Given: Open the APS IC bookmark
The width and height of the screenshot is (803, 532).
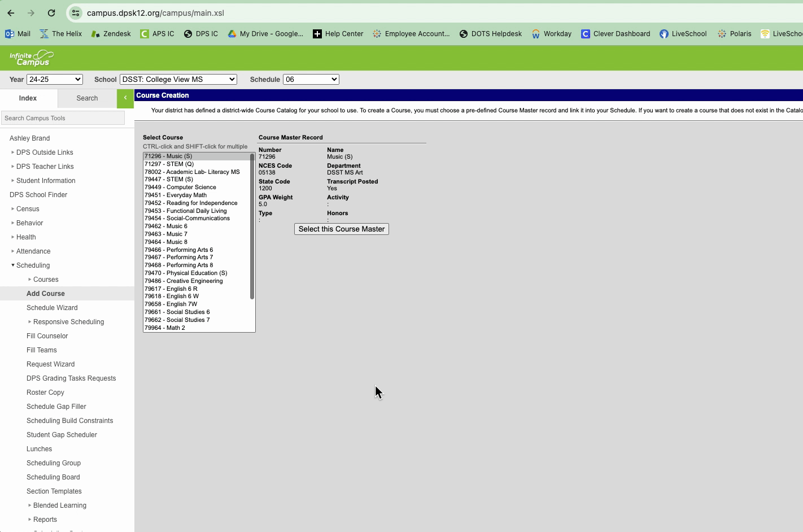Looking at the screenshot, I should click(157, 34).
